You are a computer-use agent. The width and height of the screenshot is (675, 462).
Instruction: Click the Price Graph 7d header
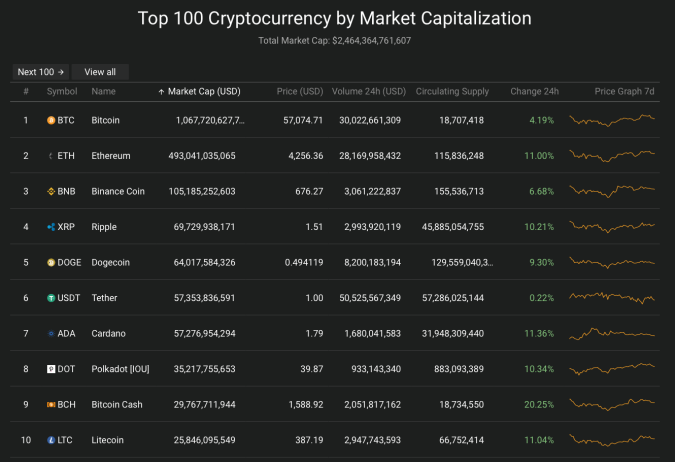pyautogui.click(x=624, y=91)
